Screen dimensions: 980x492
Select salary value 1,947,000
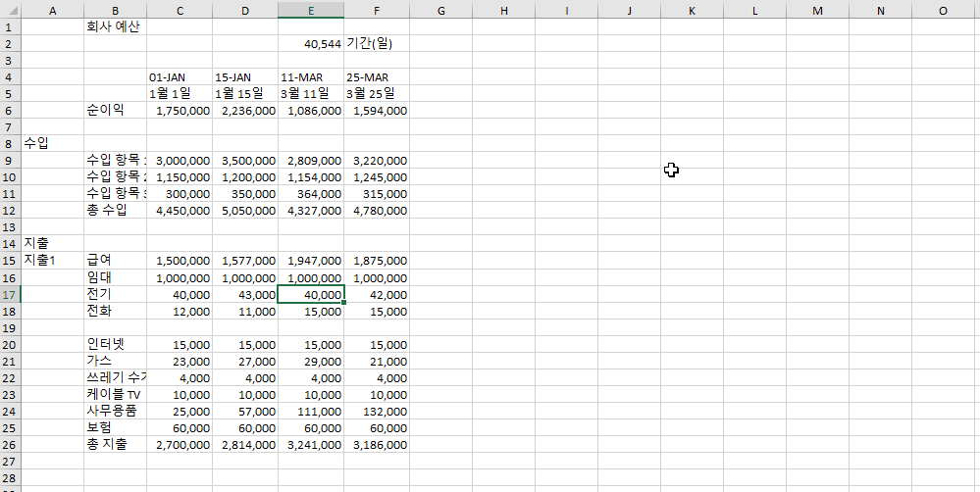tap(311, 261)
